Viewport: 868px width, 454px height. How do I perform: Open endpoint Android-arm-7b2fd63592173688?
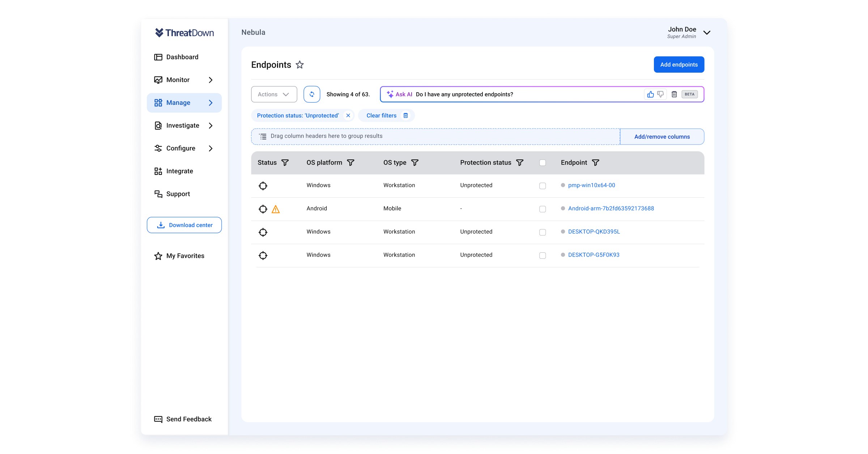pos(611,208)
